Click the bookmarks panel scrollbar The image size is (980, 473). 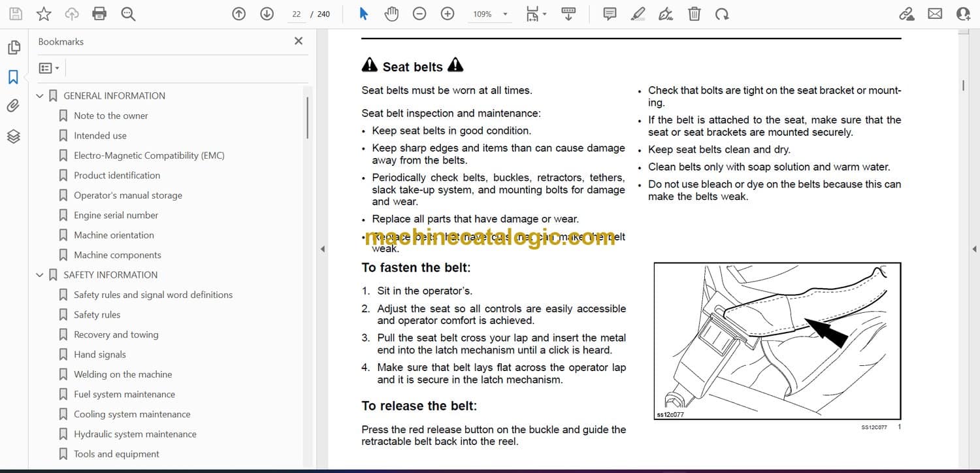pyautogui.click(x=307, y=118)
